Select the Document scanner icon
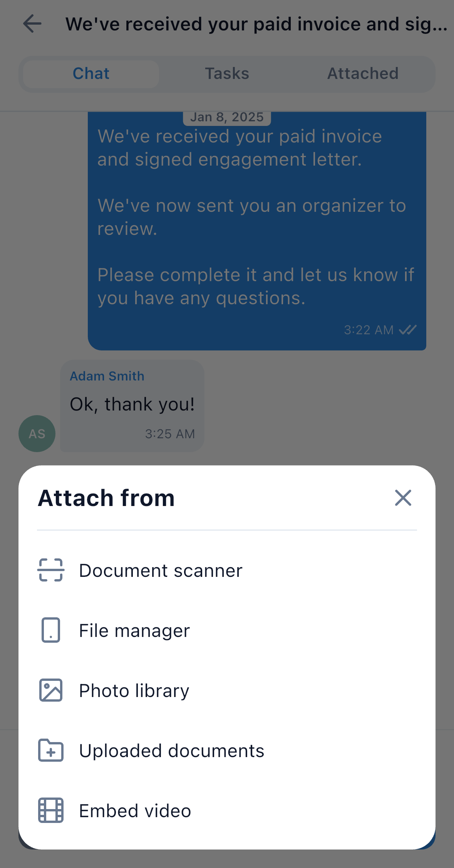Screen dimensions: 454x868 click(x=51, y=570)
